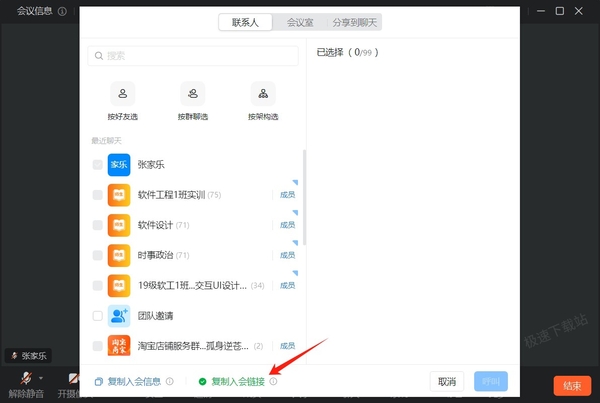This screenshot has height=403, width=600.
Task: Click 复制入会链接 link
Action: coord(238,382)
